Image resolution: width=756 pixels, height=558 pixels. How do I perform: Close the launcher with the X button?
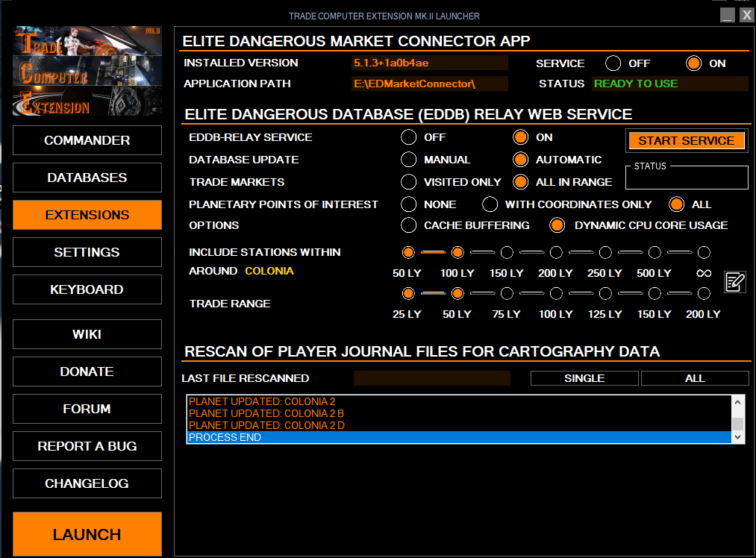[x=746, y=15]
